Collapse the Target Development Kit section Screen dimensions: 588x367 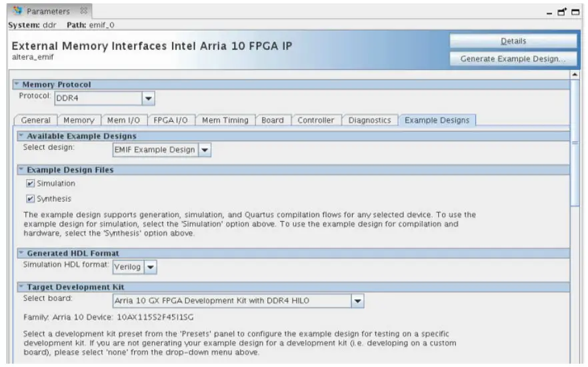[x=21, y=287]
